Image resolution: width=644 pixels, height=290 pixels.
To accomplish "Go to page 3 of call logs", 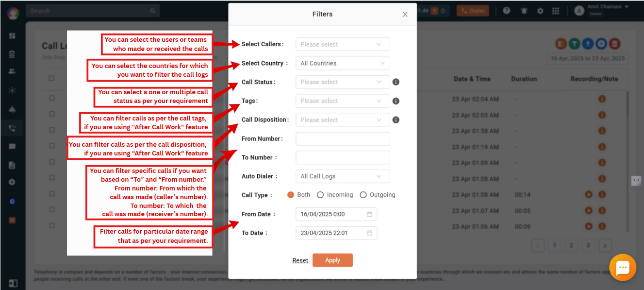I will (x=588, y=245).
